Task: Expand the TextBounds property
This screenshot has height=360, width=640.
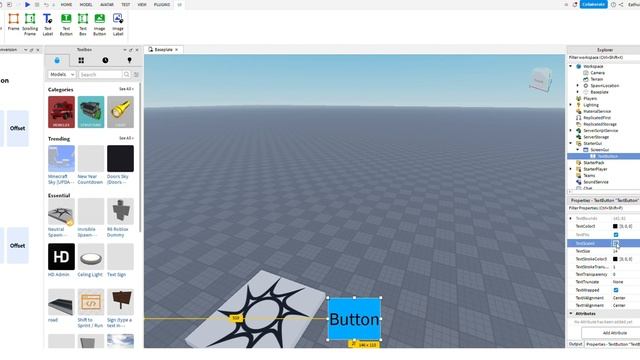Action: point(571,218)
